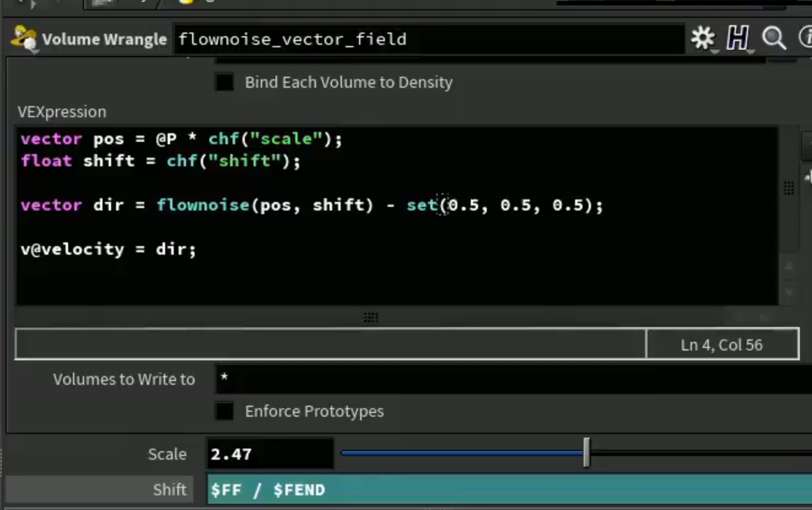Click the magnifier search parameters icon
812x510 pixels.
774,38
